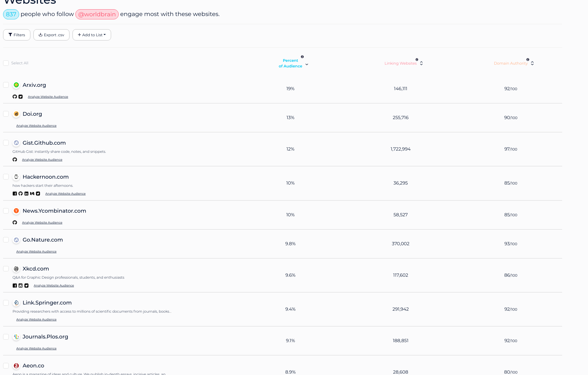Click the Go.Nature.com globe favicon
The width and height of the screenshot is (588, 375).
[x=16, y=240]
